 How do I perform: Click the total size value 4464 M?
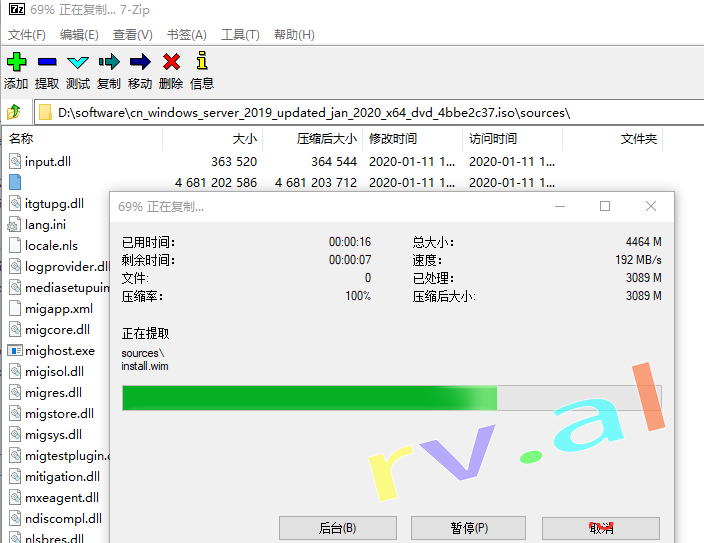pos(643,242)
